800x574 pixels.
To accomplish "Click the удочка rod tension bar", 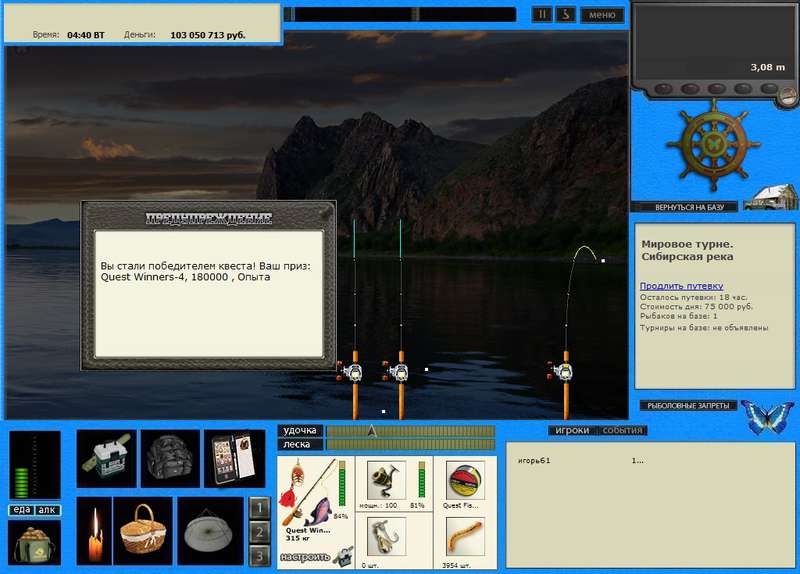I will point(410,431).
